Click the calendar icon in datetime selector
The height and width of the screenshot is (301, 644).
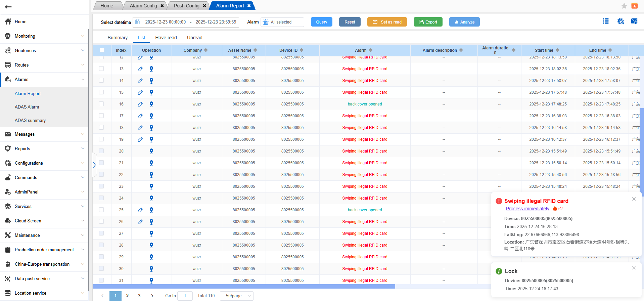[x=138, y=22]
